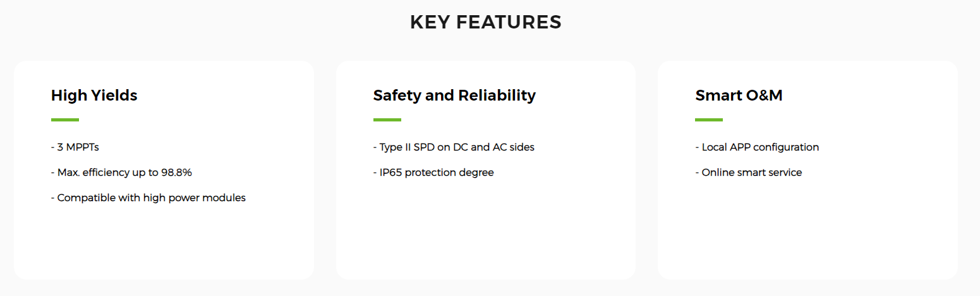Image resolution: width=980 pixels, height=296 pixels.
Task: Click the green bar under High Yields
Action: [65, 120]
